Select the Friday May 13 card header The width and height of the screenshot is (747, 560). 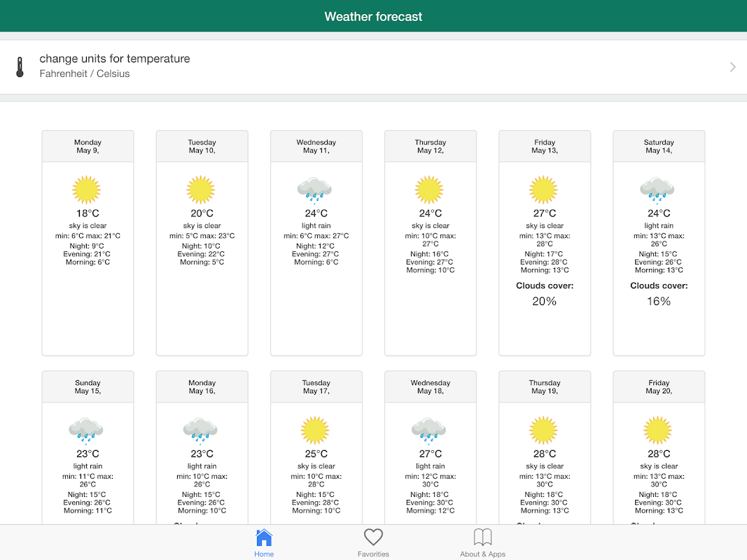545,146
